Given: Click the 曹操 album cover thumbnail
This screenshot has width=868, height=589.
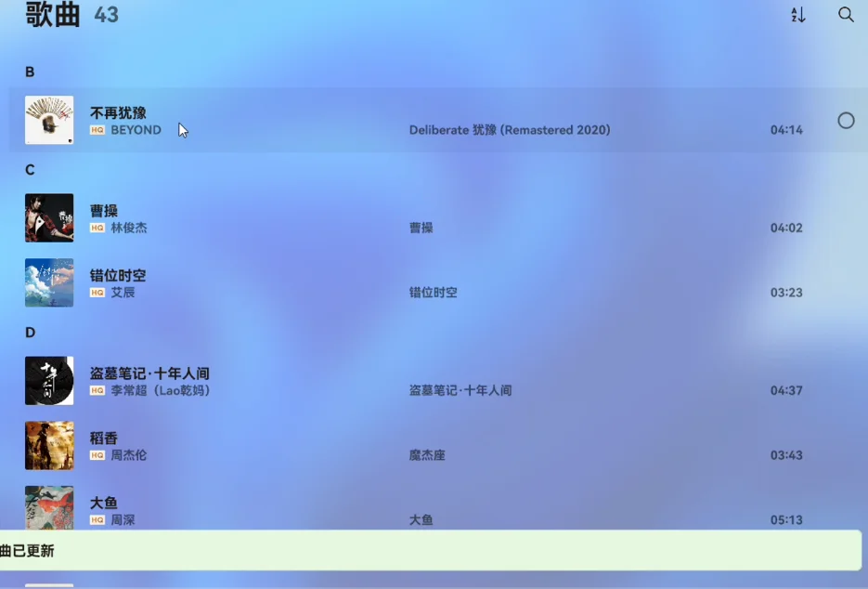Looking at the screenshot, I should (49, 217).
